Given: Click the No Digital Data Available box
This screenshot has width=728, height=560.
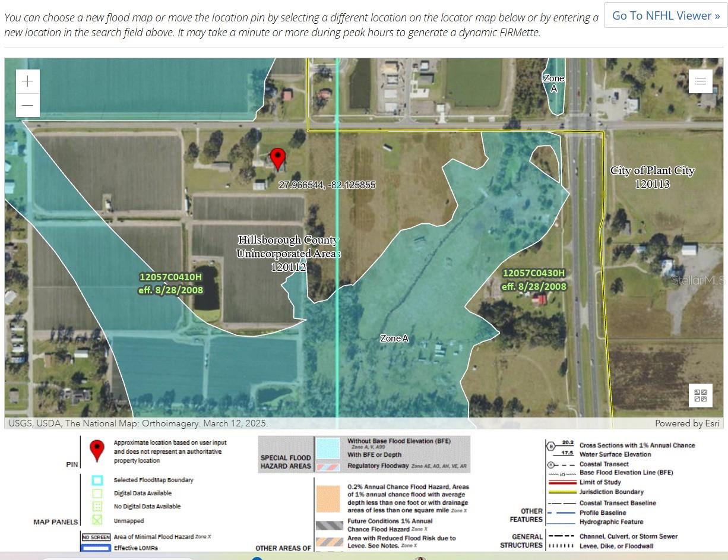Looking at the screenshot, I should pyautogui.click(x=97, y=507).
